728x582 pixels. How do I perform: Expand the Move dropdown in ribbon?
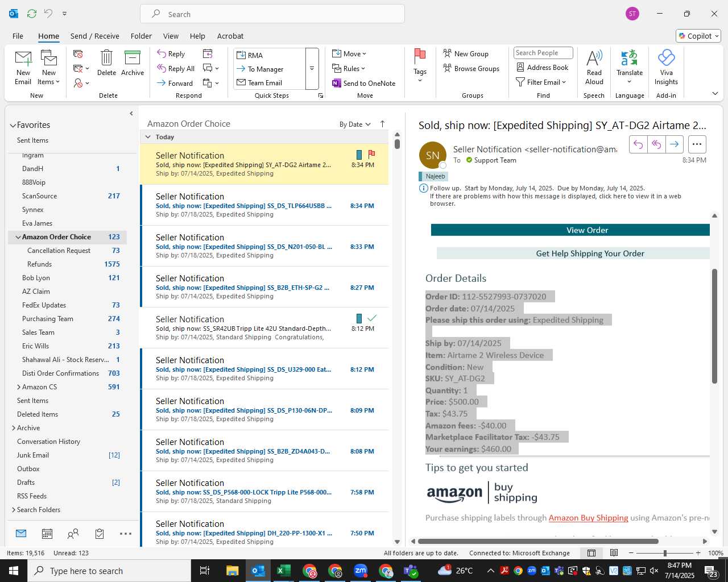coord(349,53)
